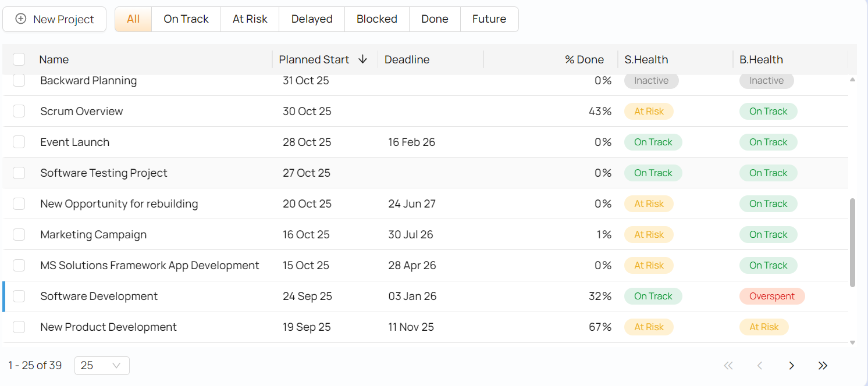The height and width of the screenshot is (386, 868).
Task: Switch to the On Track filter tab
Action: [x=186, y=19]
